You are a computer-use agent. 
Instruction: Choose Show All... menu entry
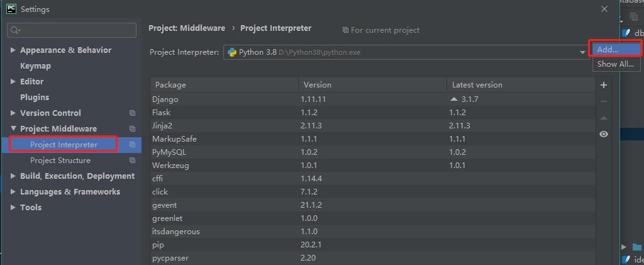coord(616,64)
